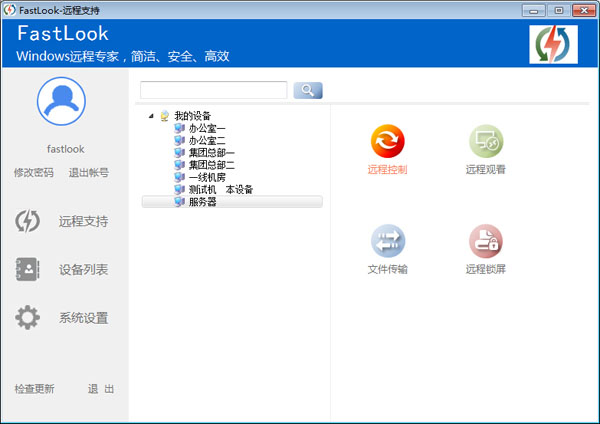Open the 远程支持 menu label
This screenshot has width=600, height=424.
(x=83, y=221)
